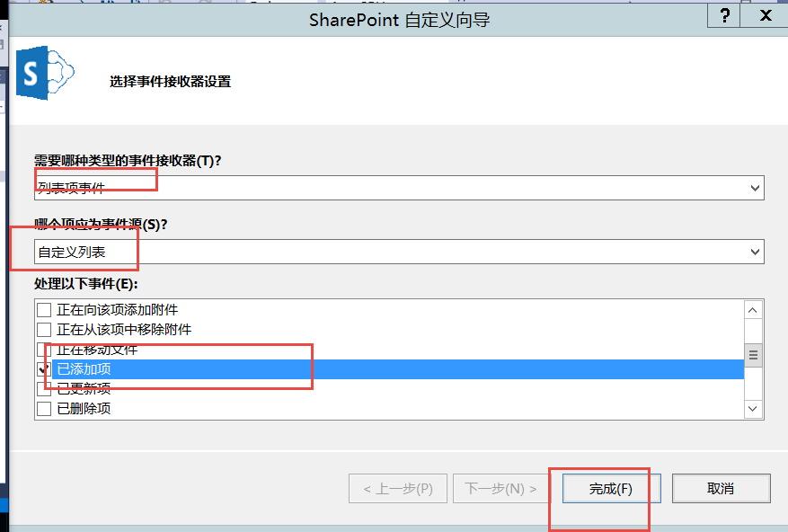
Task: Select 正在向该项添加附件 row text
Action: coord(117,310)
